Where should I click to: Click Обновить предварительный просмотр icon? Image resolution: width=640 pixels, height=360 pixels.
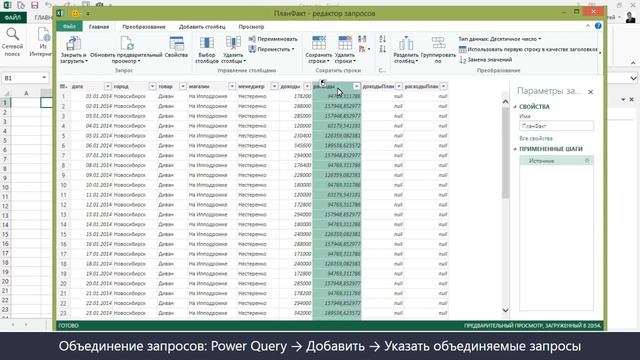[x=126, y=44]
